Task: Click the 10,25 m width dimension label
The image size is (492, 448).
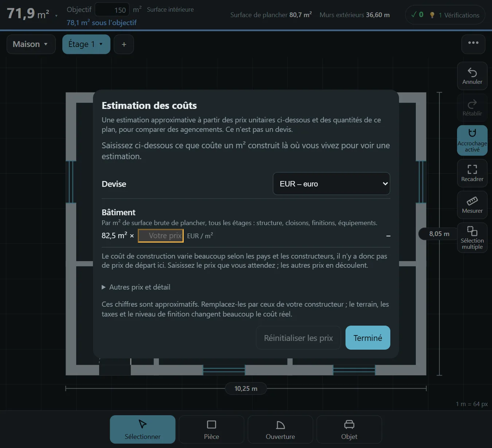Action: pyautogui.click(x=246, y=389)
